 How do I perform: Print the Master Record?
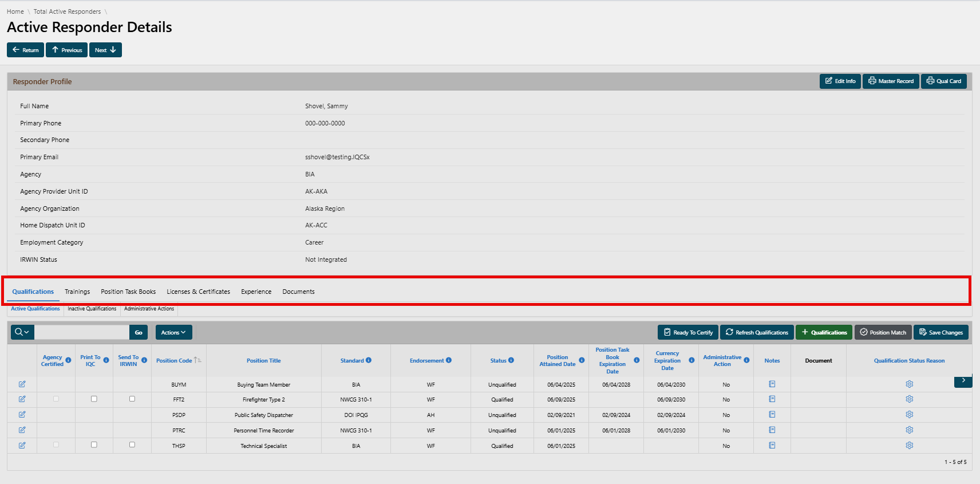coord(891,81)
